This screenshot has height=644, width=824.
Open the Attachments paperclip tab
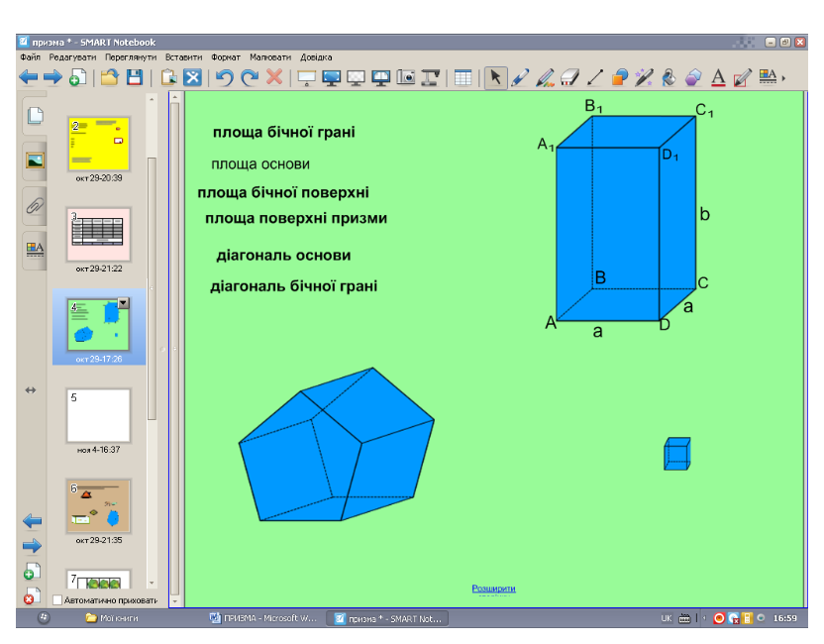pyautogui.click(x=35, y=205)
